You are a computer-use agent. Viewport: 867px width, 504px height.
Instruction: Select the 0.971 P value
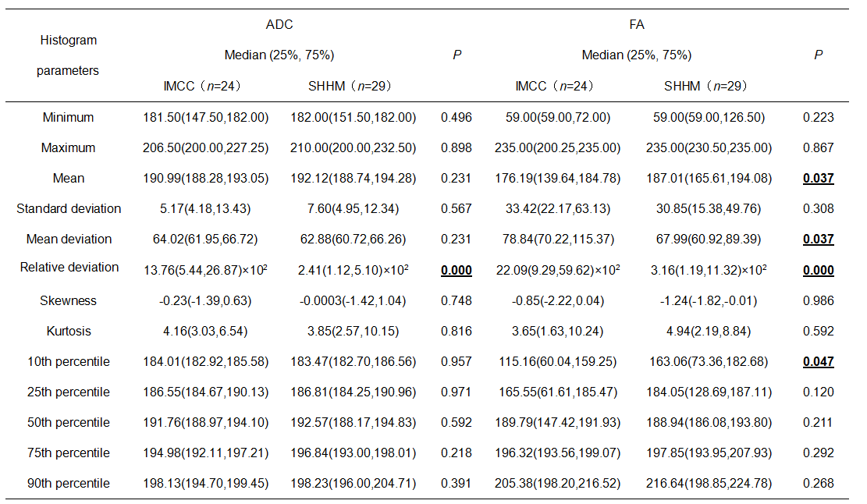pyautogui.click(x=457, y=392)
